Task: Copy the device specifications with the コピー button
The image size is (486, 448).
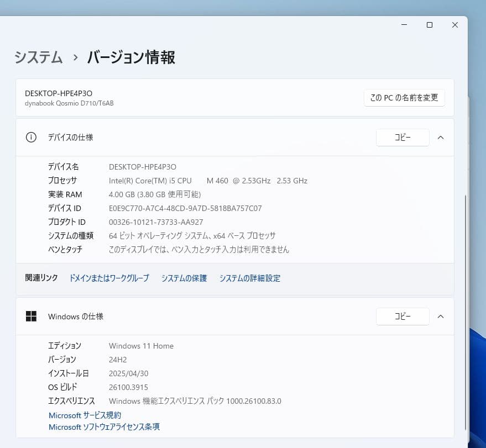Action: (x=403, y=137)
